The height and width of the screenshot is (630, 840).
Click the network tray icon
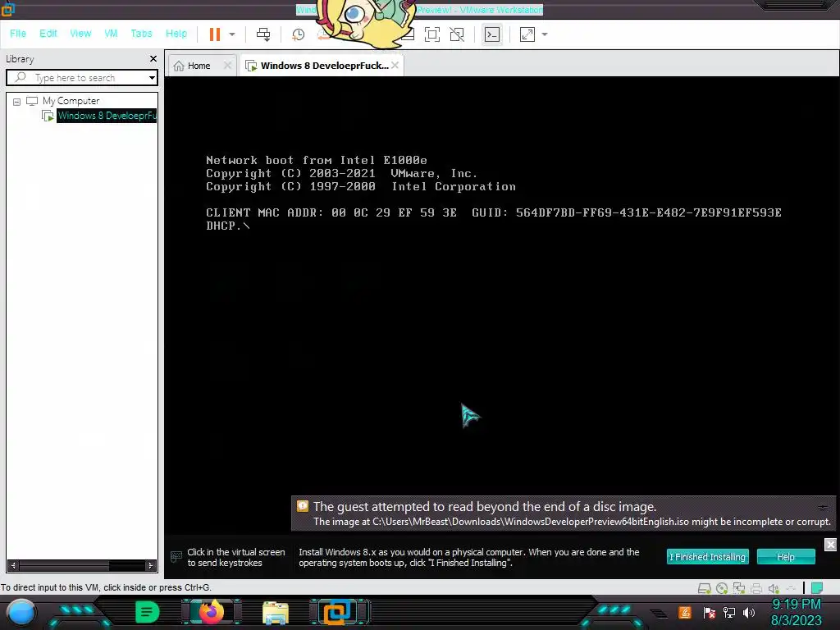coord(728,612)
